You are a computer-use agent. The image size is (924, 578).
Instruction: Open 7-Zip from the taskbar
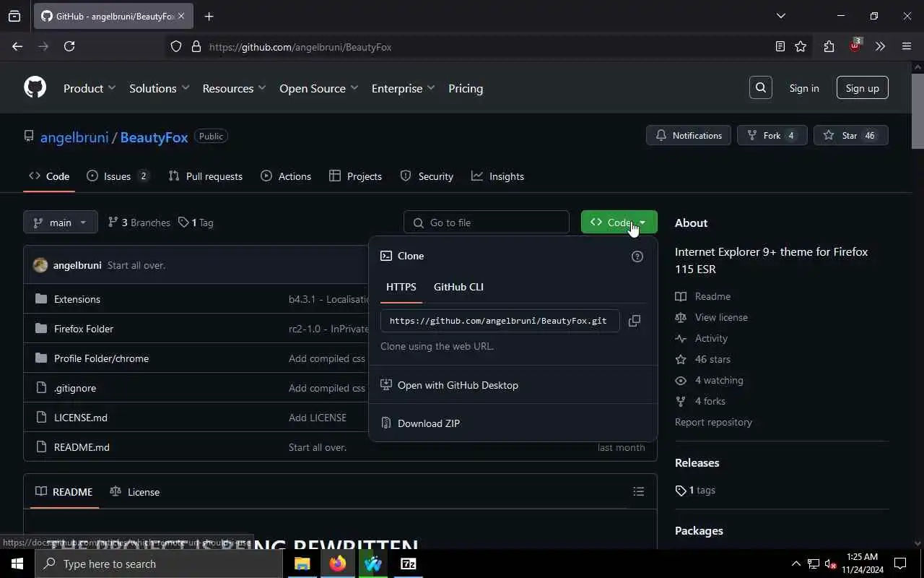tap(408, 564)
